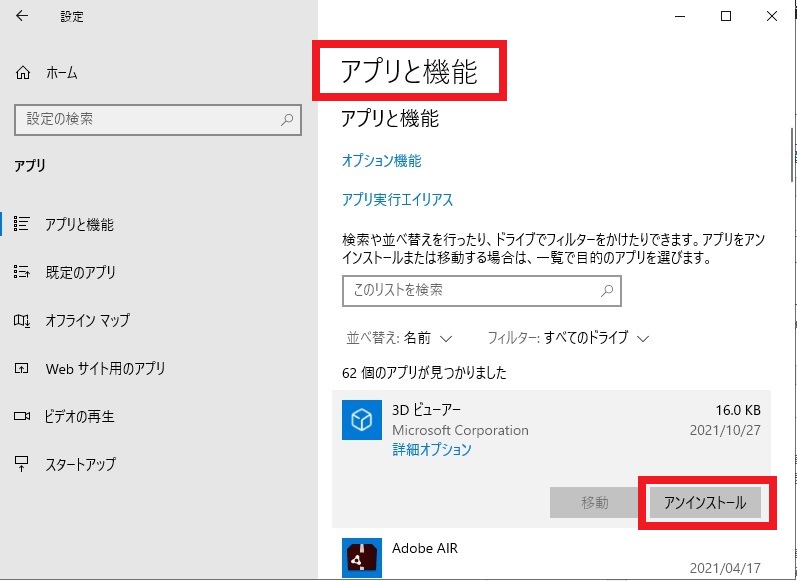Close the 設定 window

pos(772,16)
